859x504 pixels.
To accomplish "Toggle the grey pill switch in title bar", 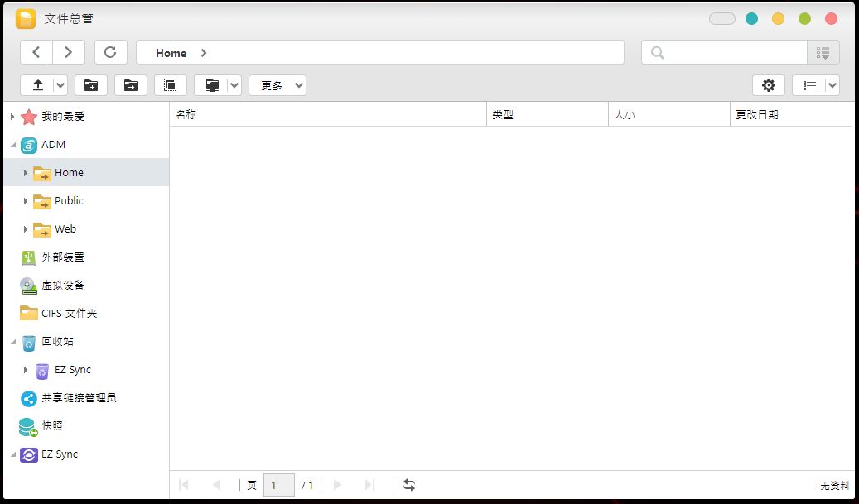I will 722,18.
